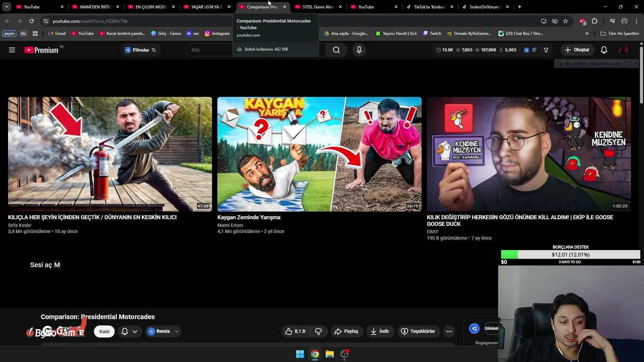The height and width of the screenshot is (362, 644).
Task: Open more actions three-dot menu
Action: (449, 331)
